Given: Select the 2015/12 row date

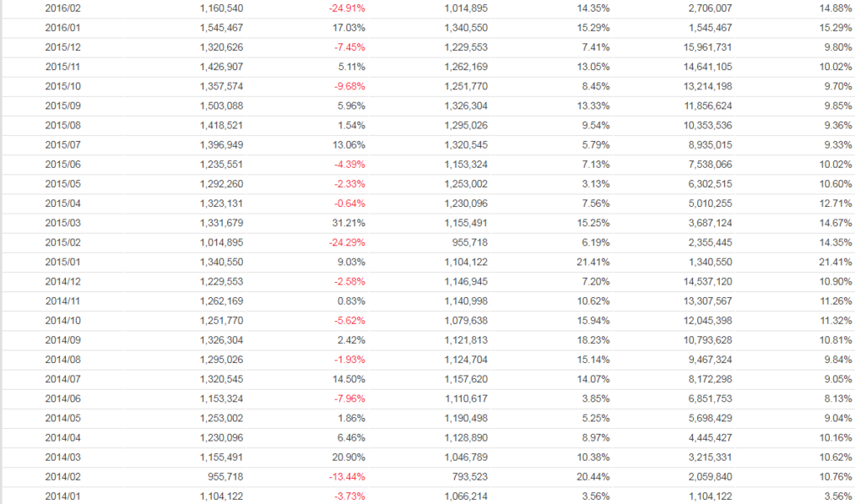Looking at the screenshot, I should (x=63, y=48).
